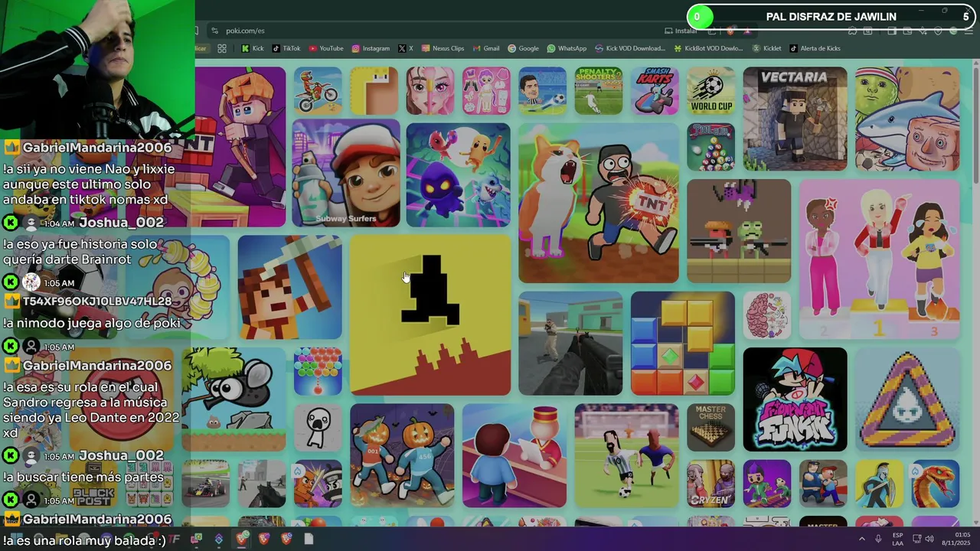Open the Gmail bookmark
Image resolution: width=980 pixels, height=551 pixels.
(485, 48)
